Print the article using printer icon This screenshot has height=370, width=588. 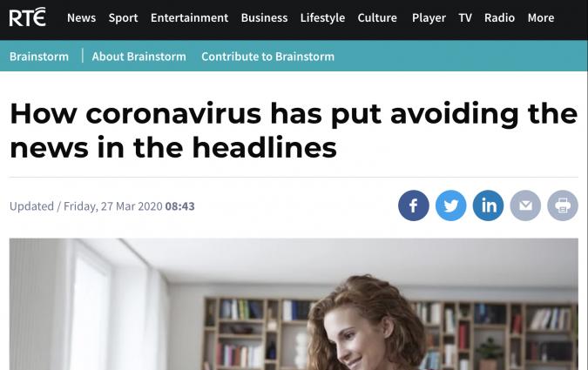tap(563, 205)
